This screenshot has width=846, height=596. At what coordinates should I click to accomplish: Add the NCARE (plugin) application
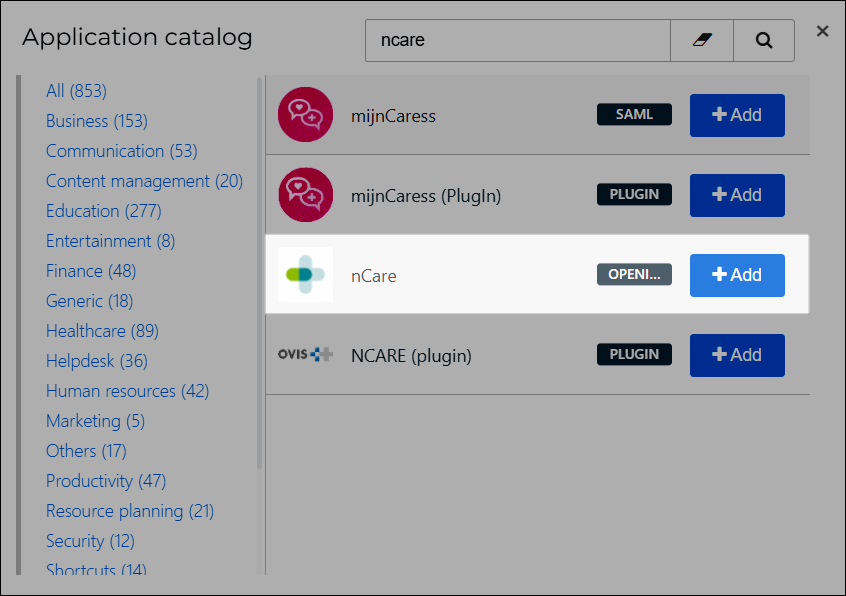pos(737,355)
